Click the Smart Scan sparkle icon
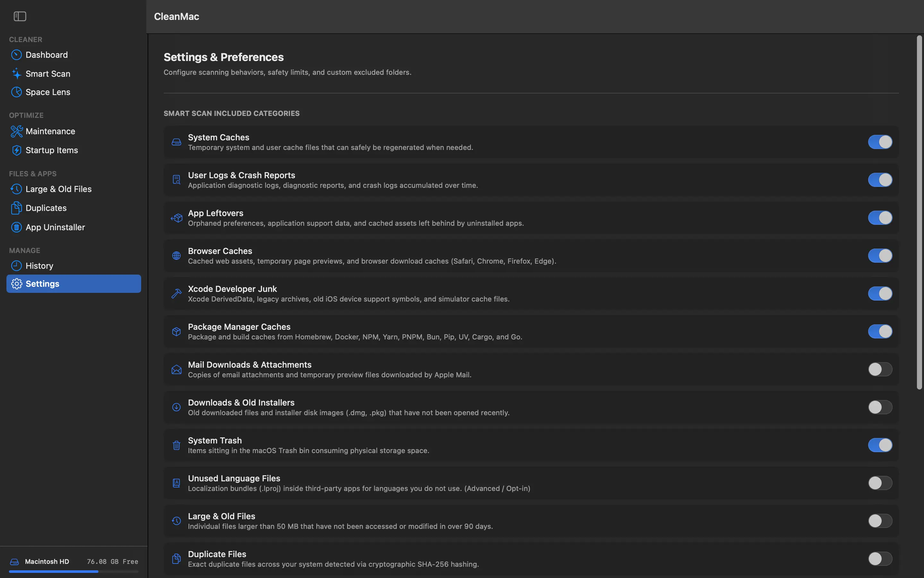This screenshot has width=924, height=578. (x=16, y=74)
